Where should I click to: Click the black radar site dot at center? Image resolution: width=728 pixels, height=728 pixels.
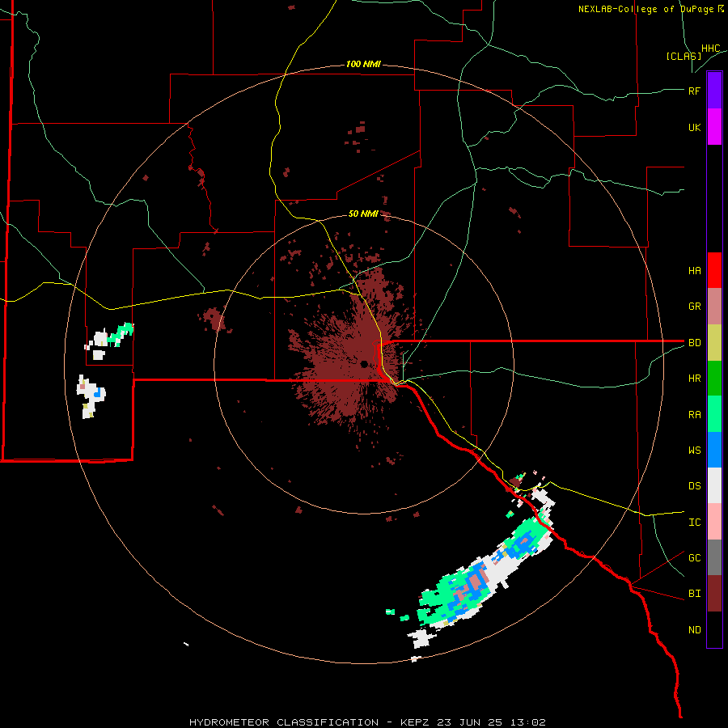click(x=364, y=364)
